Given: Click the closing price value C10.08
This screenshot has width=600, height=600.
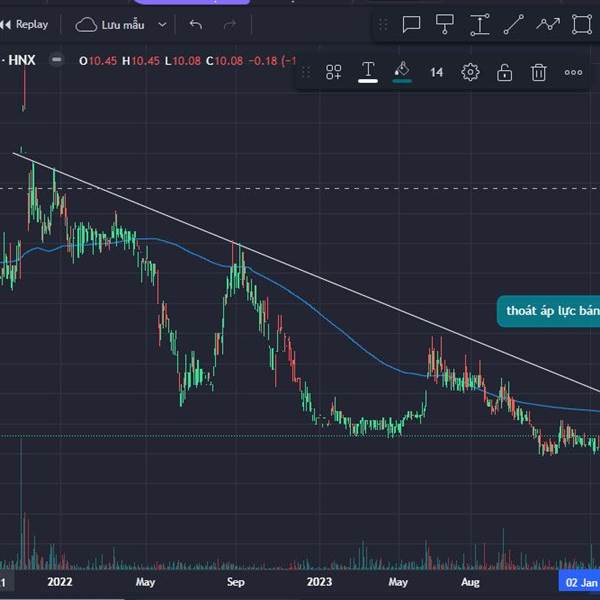Looking at the screenshot, I should click(225, 61).
